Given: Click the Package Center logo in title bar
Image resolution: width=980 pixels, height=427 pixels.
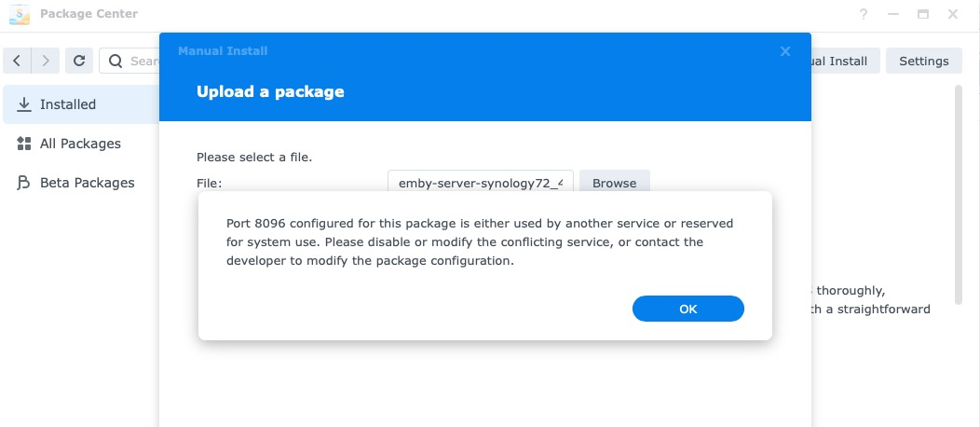Looking at the screenshot, I should [20, 14].
